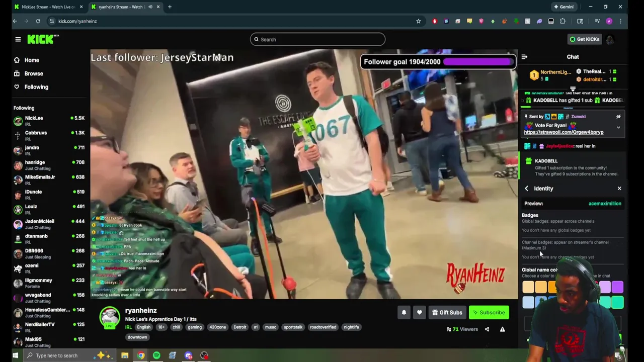
Task: Click the kick.com/ryanheinz address bar
Action: (236, 21)
